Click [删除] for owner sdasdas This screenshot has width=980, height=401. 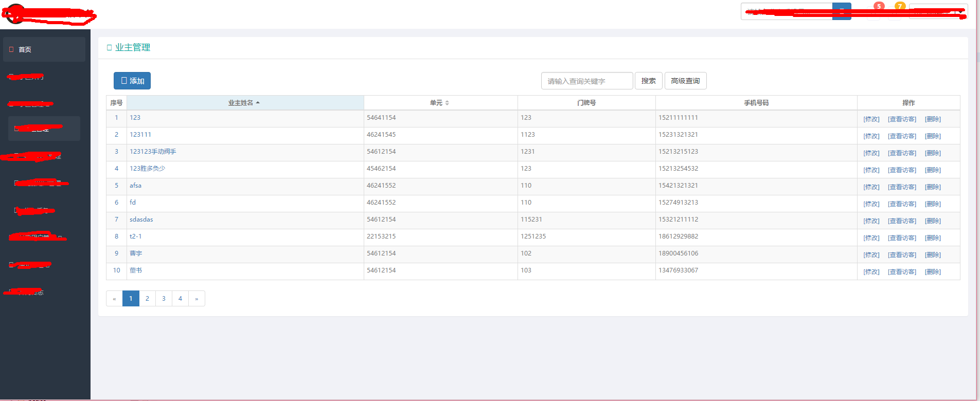pyautogui.click(x=933, y=221)
